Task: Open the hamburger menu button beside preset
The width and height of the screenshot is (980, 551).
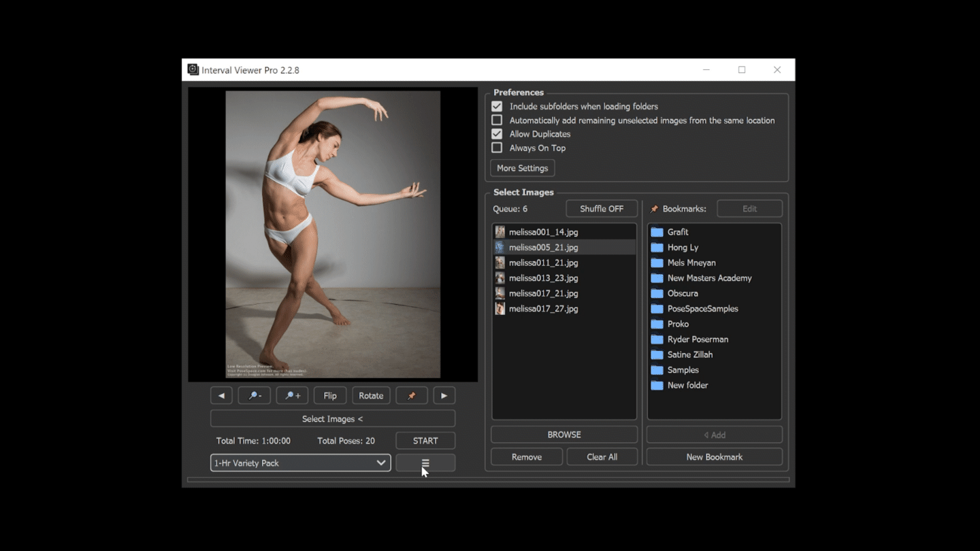Action: pos(425,463)
